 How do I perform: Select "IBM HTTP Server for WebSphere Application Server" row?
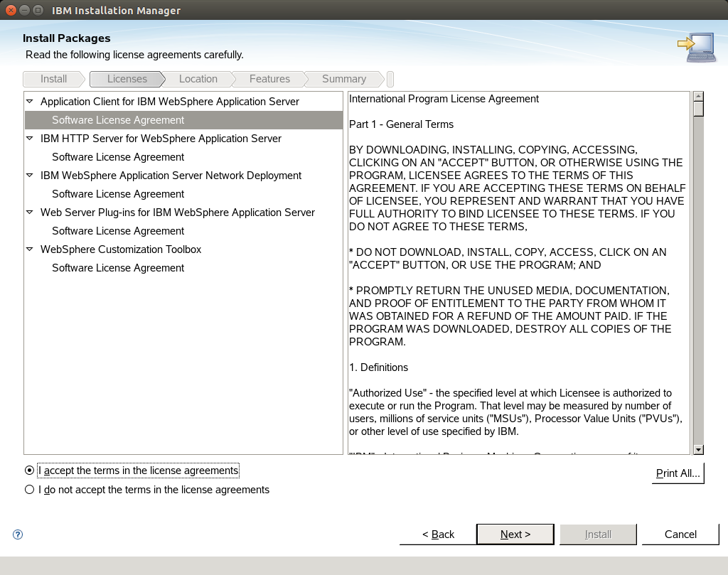point(184,139)
